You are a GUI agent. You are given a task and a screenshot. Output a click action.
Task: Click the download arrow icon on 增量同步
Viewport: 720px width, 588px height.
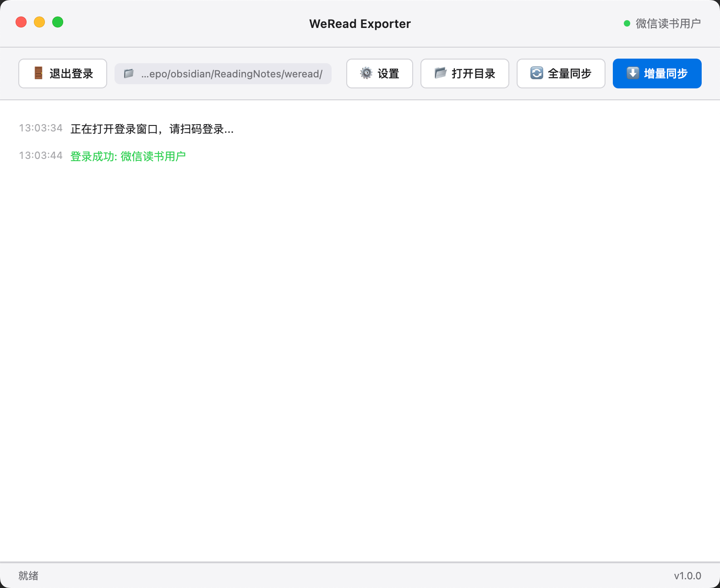633,73
